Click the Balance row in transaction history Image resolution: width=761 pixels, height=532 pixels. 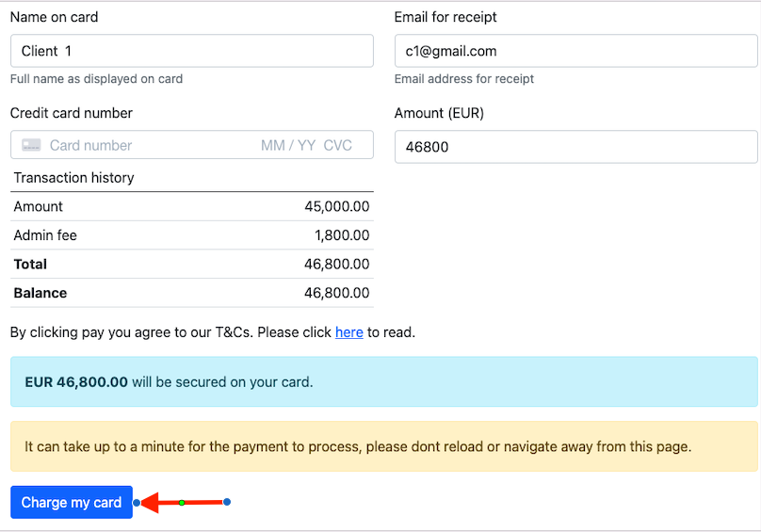(x=191, y=293)
